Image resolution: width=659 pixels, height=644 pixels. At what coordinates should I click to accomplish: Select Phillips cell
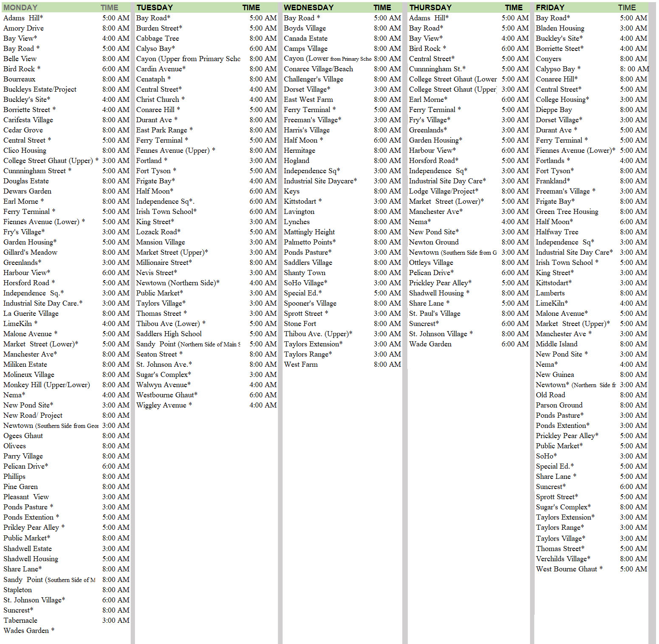pos(14,476)
